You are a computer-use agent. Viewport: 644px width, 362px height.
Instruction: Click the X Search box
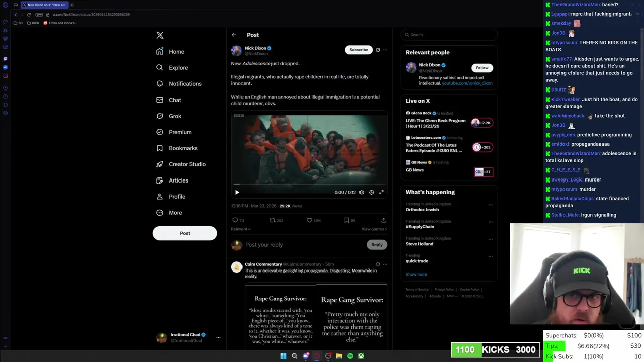[x=449, y=35]
